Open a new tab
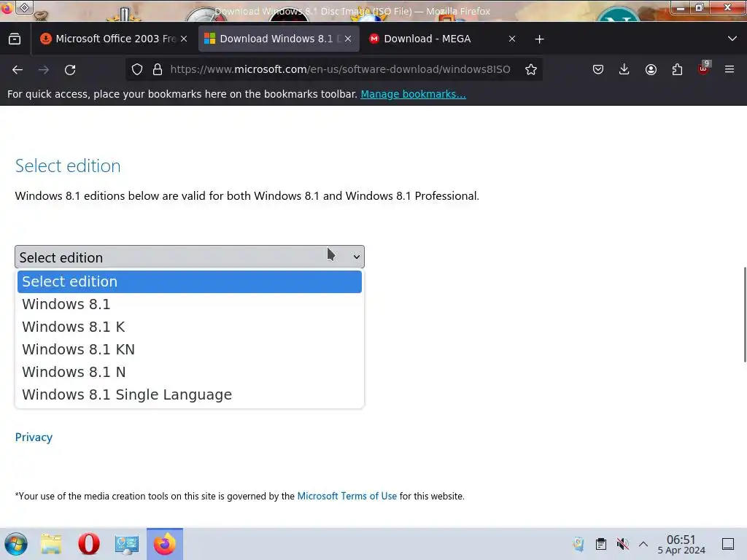This screenshot has height=560, width=747. tap(539, 39)
